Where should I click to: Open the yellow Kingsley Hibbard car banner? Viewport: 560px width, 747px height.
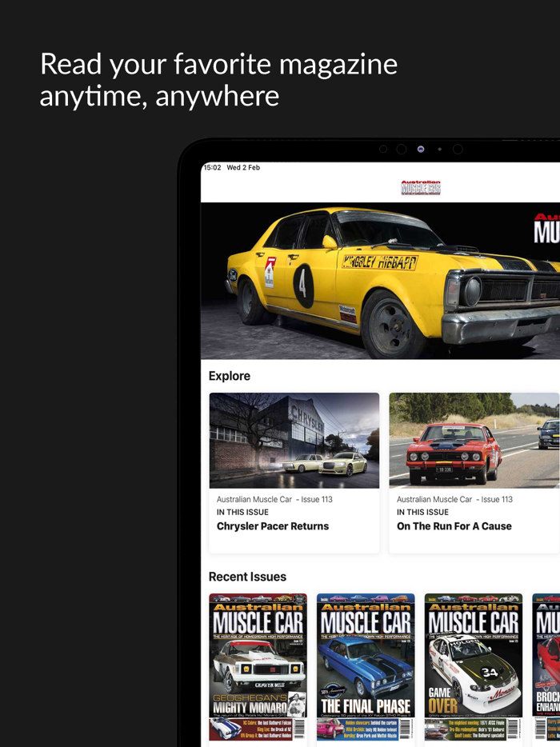point(380,281)
